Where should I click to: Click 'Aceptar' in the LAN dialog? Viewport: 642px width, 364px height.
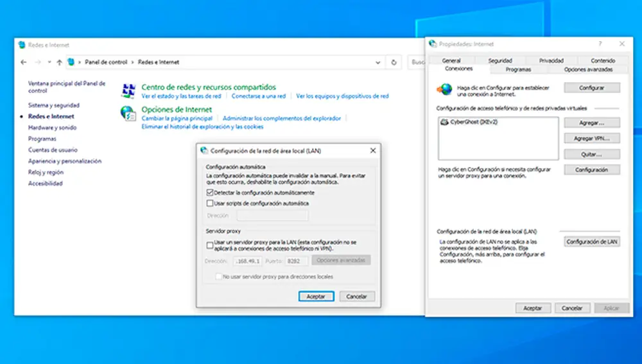click(316, 297)
